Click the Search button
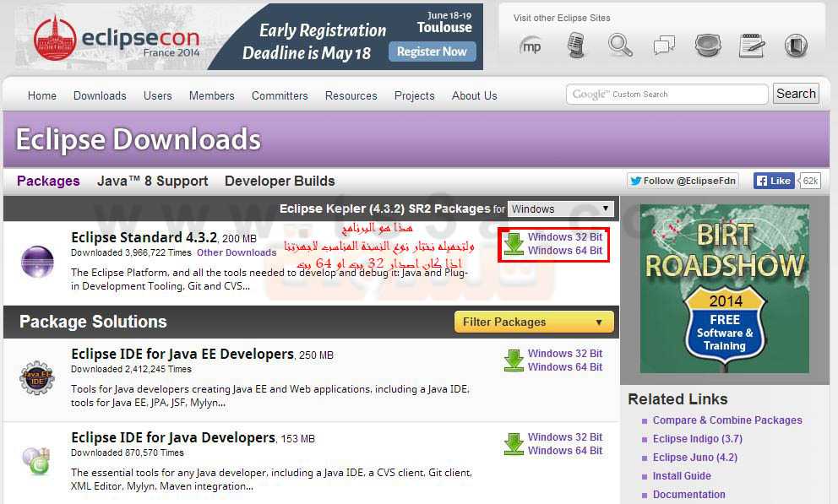 [796, 94]
